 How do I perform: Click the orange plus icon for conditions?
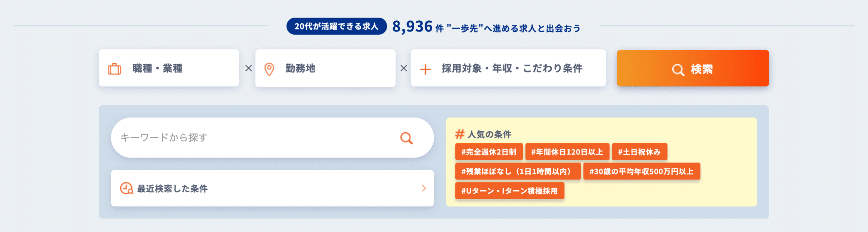click(425, 69)
